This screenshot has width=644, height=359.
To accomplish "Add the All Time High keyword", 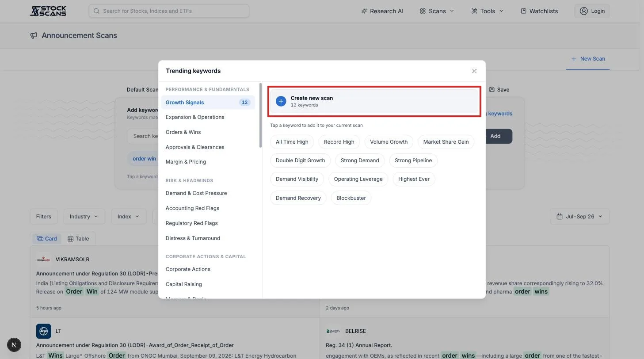I will pos(292,142).
